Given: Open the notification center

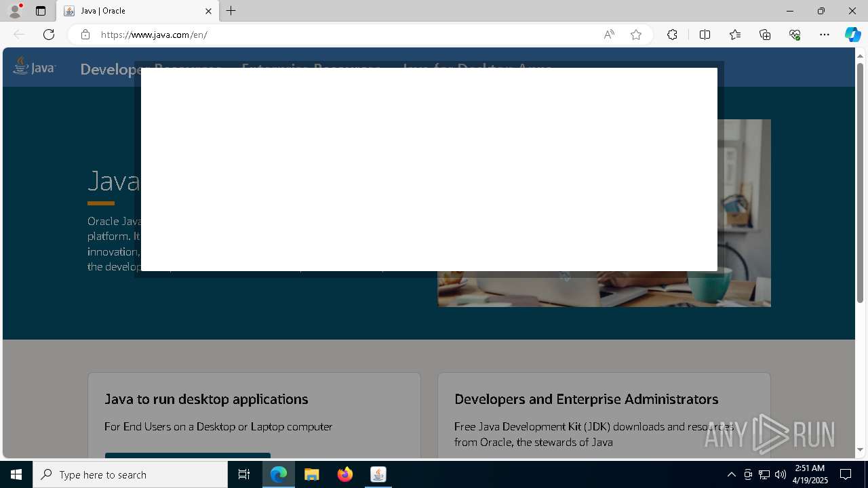Looking at the screenshot, I should tap(846, 474).
